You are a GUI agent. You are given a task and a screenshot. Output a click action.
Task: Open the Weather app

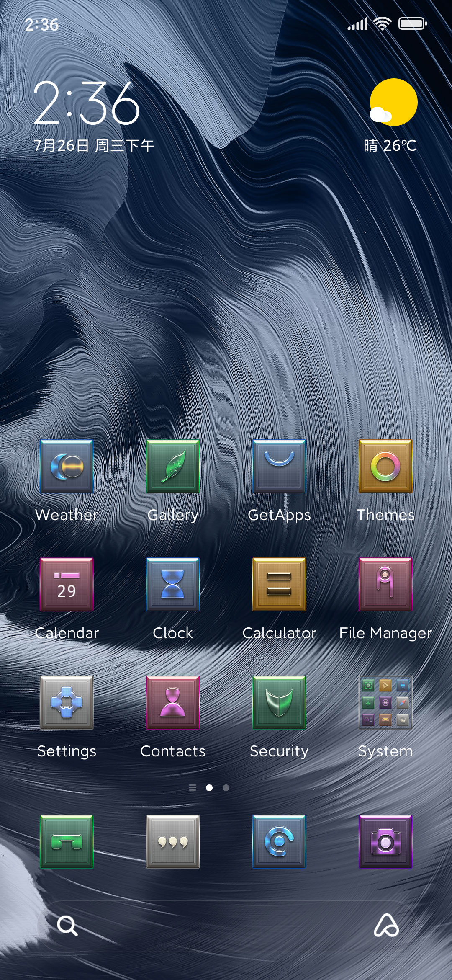tap(67, 466)
